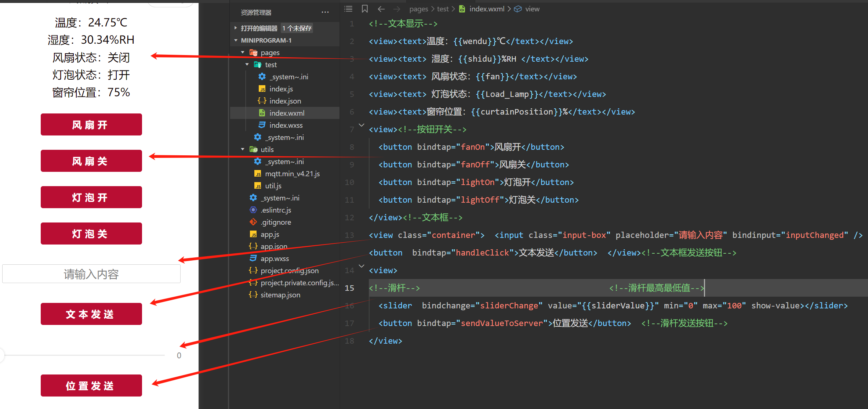Collapse the utils folder

243,149
